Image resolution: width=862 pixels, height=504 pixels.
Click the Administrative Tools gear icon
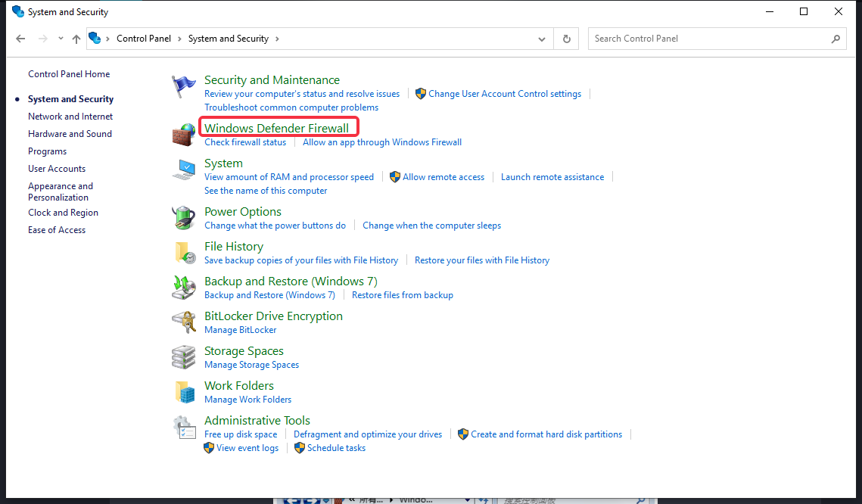184,427
